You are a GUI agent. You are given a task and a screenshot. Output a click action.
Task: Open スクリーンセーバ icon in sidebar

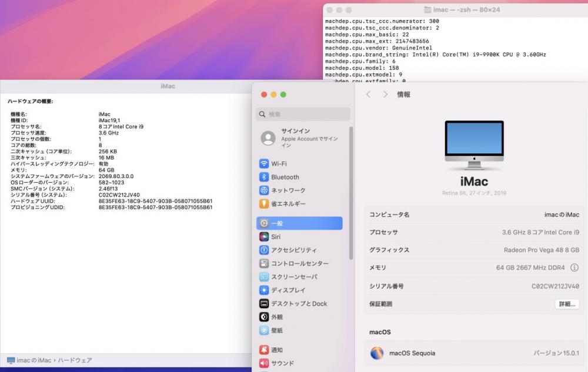[x=264, y=277]
